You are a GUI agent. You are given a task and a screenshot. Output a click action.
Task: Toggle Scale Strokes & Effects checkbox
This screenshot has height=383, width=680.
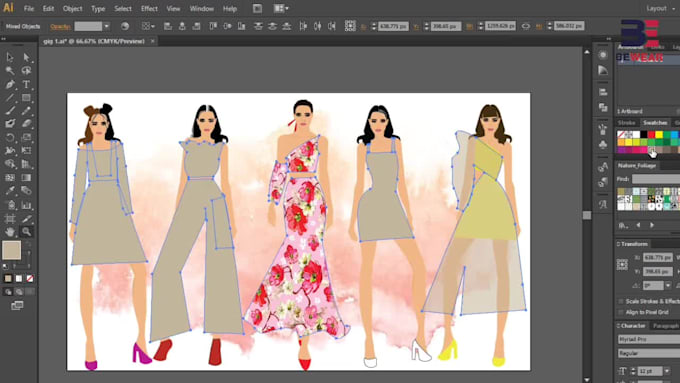[621, 301]
